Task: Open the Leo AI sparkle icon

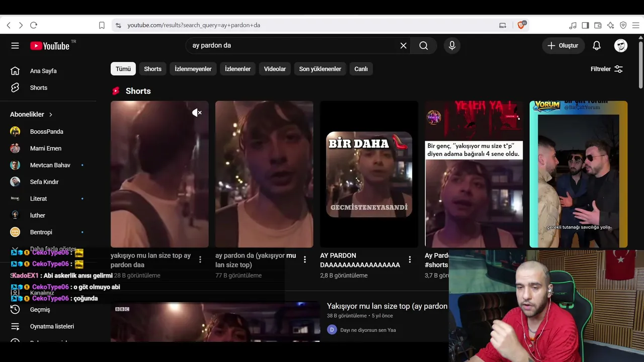Action: (610, 25)
